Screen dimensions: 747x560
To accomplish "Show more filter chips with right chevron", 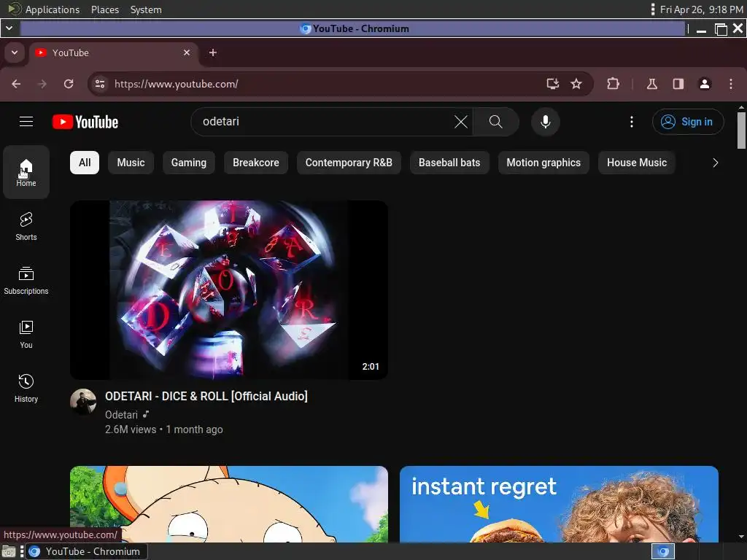I will tap(715, 163).
